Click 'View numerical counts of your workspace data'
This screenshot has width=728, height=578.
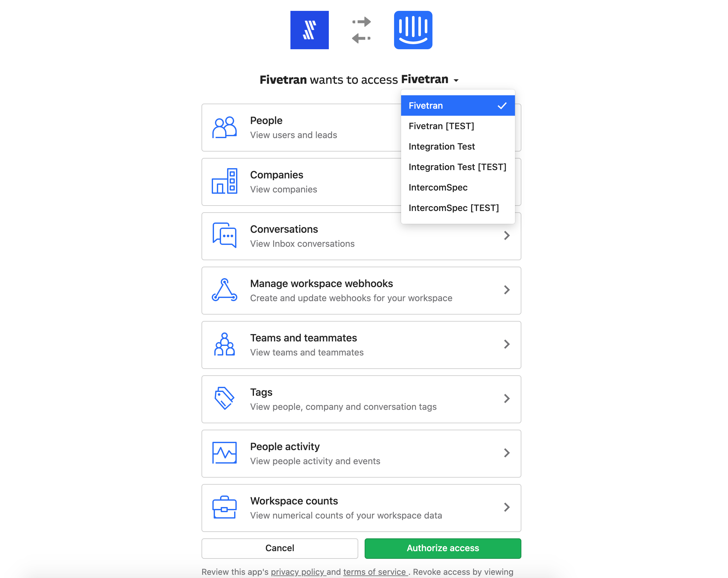click(x=346, y=515)
